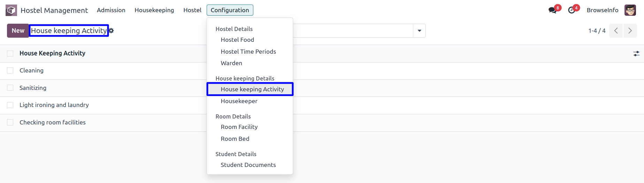Select Housekeeper from the Configuration menu
Image resolution: width=644 pixels, height=183 pixels.
(239, 101)
